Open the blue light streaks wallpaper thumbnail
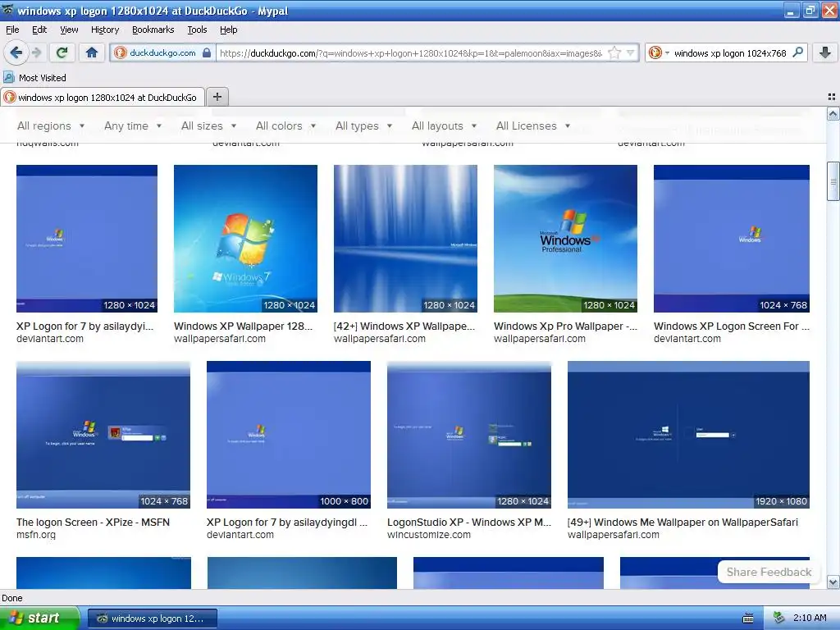This screenshot has width=840, height=630. (x=405, y=239)
